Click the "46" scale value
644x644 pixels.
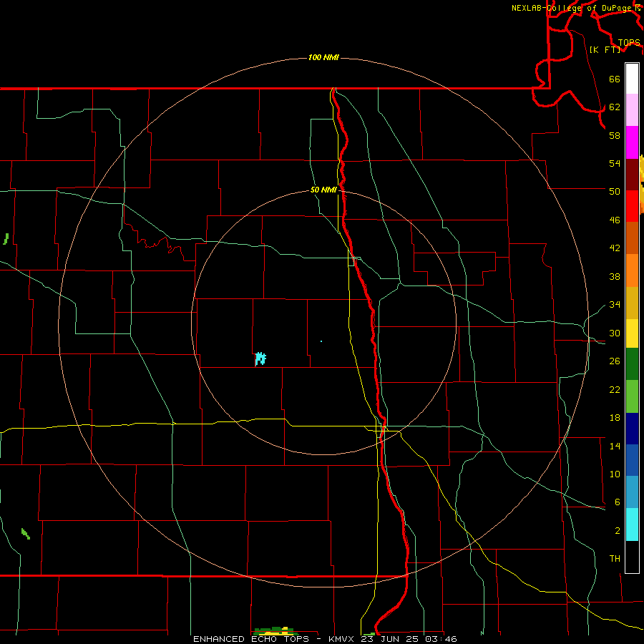pyautogui.click(x=615, y=220)
